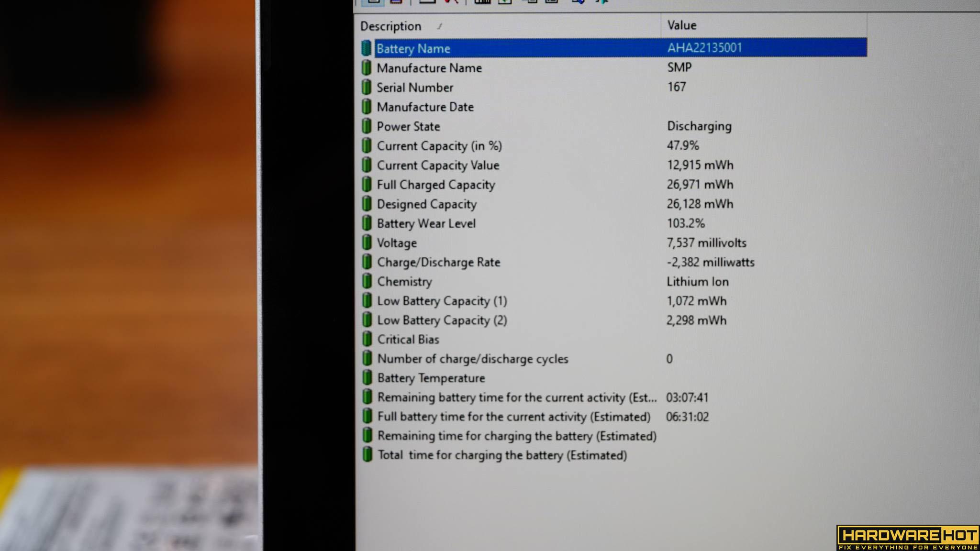980x551 pixels.
Task: Click the battery icon beside Power State
Action: click(367, 126)
